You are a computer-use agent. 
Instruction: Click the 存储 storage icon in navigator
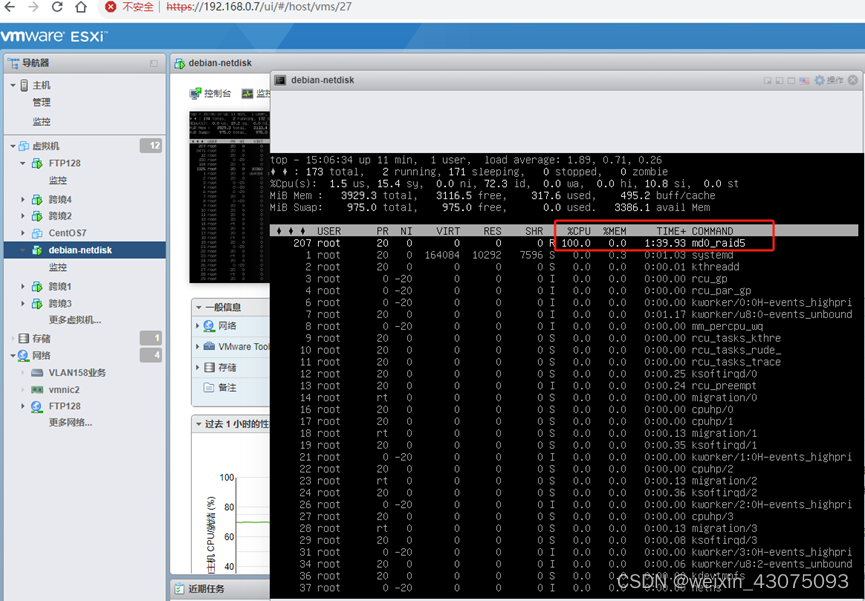(x=24, y=338)
